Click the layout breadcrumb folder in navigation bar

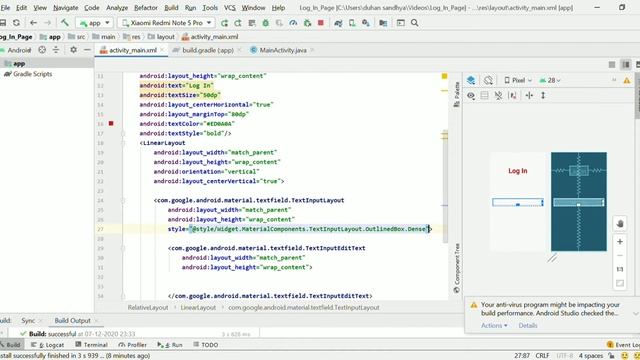point(161,37)
